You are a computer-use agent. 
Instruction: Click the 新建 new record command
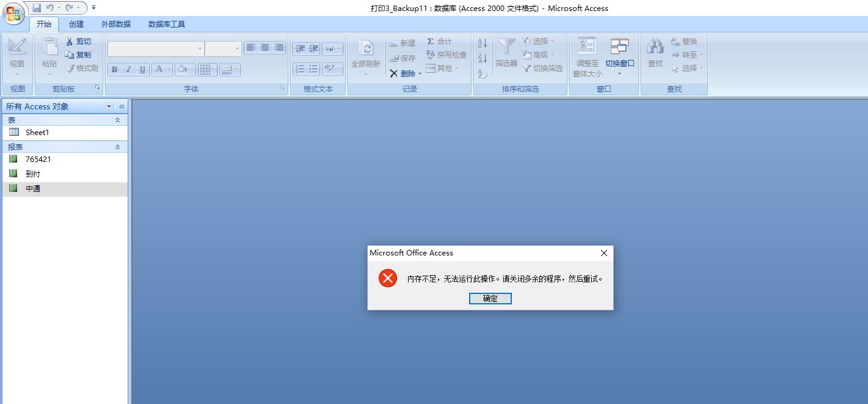coord(402,43)
